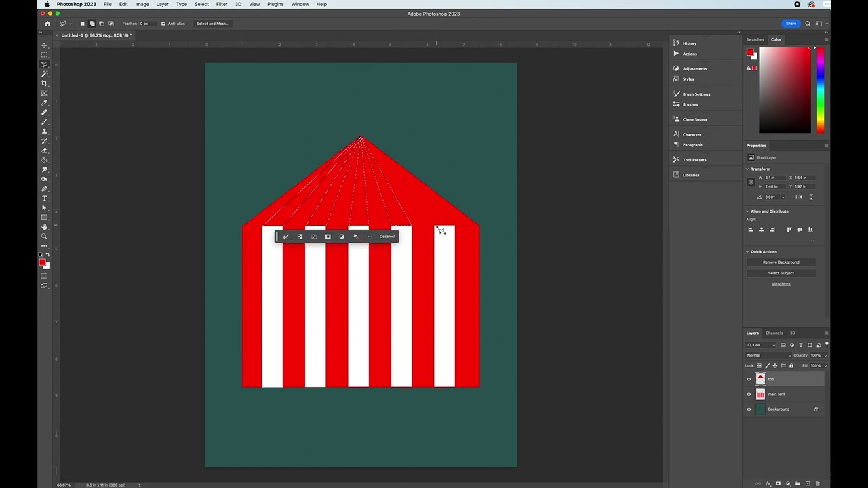This screenshot has width=868, height=488.
Task: Select the History Brush tool
Action: point(45,141)
